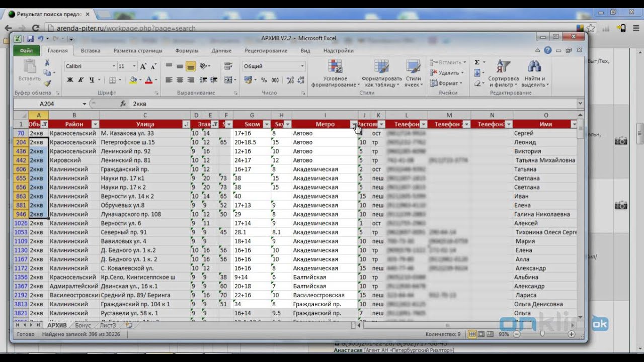Image resolution: width=644 pixels, height=362 pixels.
Task: Change text orientation in the alignment group
Action: pos(203,66)
